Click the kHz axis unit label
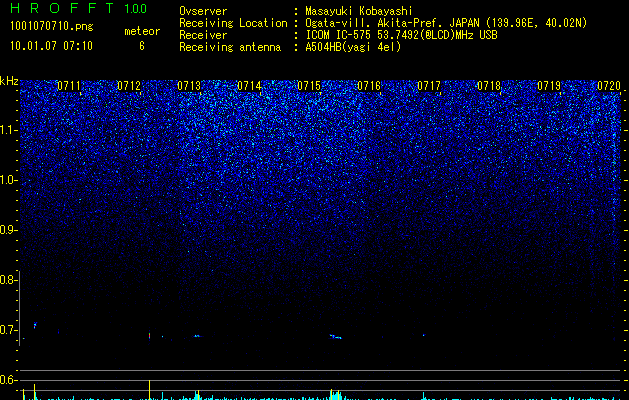This screenshot has height=400, width=629. (x=9, y=81)
